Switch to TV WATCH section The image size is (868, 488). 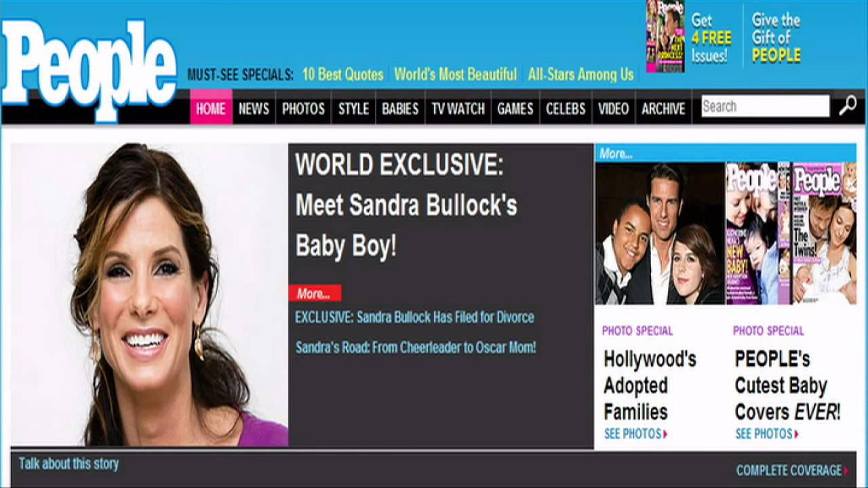[458, 108]
